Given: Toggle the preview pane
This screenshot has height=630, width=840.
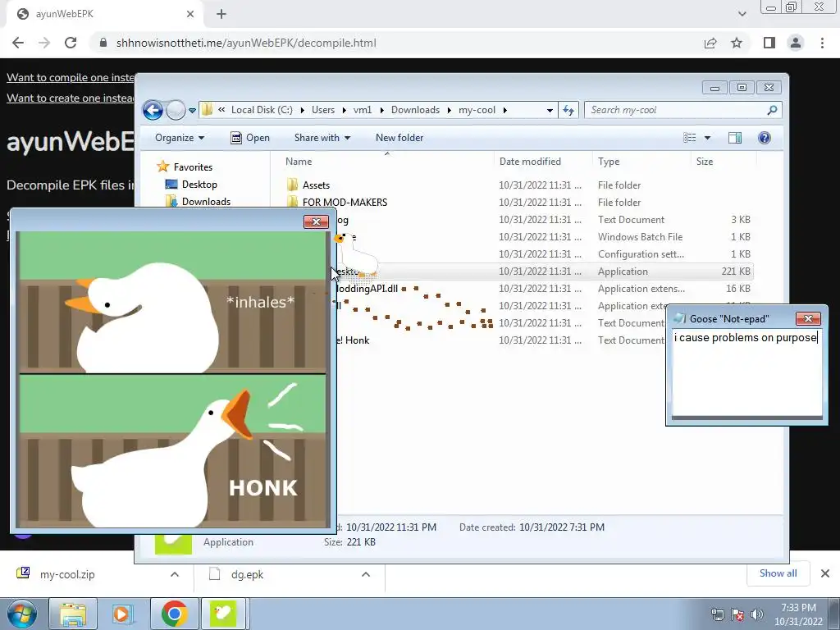Looking at the screenshot, I should click(735, 138).
